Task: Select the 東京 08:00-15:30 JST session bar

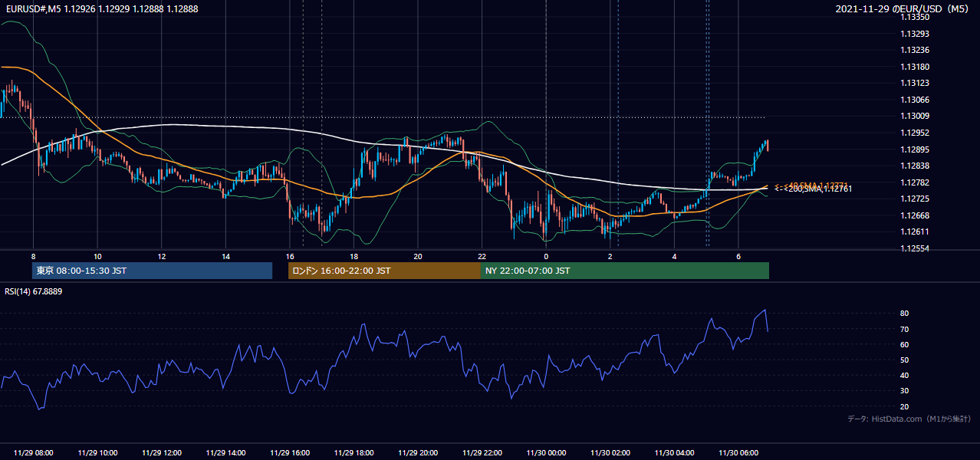Action: click(x=153, y=271)
